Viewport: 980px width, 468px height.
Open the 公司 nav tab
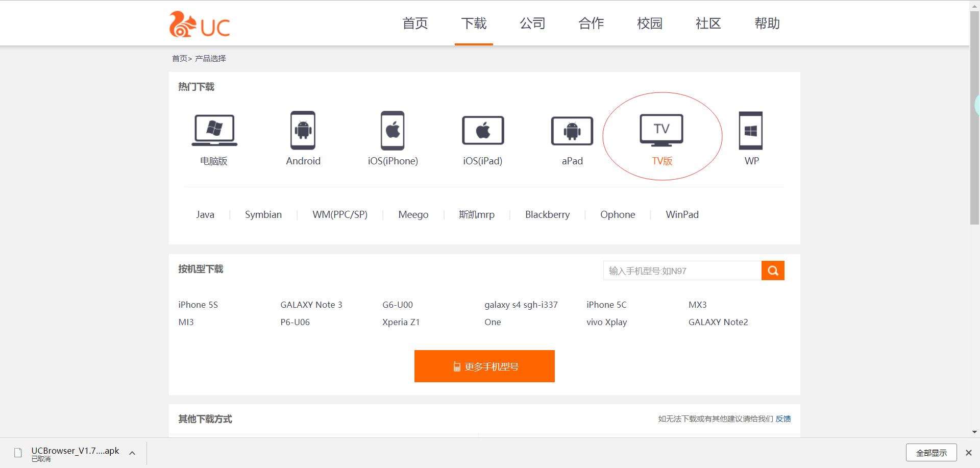coord(532,23)
